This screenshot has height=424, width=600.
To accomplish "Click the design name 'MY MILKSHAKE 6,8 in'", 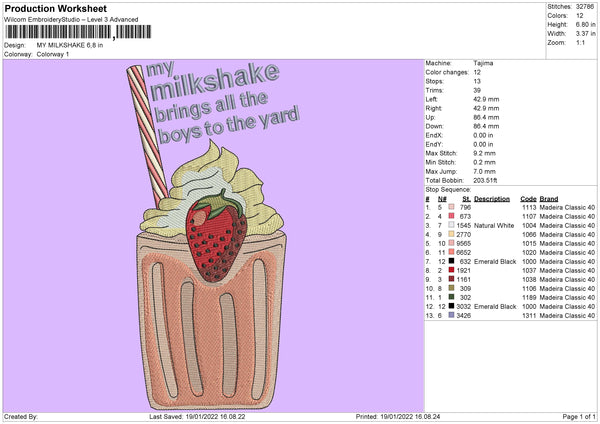I will point(70,45).
